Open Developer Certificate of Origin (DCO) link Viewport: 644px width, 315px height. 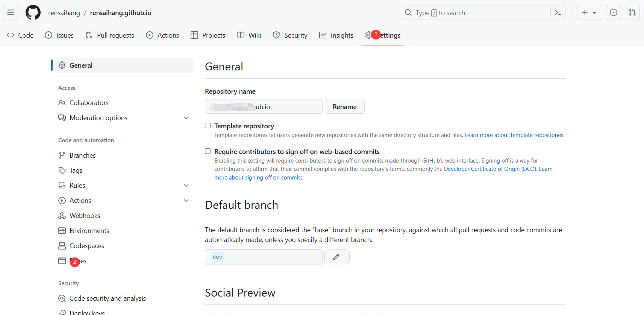pos(490,169)
